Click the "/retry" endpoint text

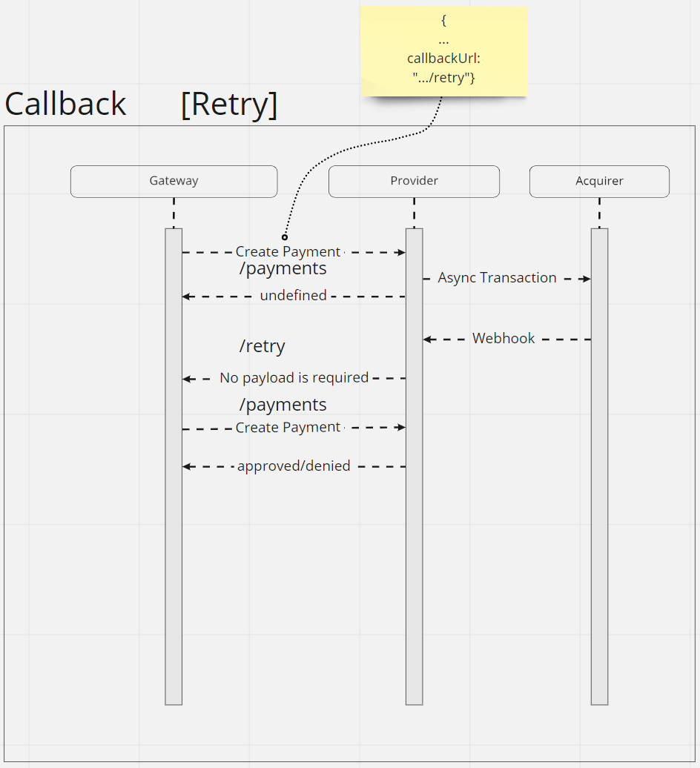click(262, 346)
